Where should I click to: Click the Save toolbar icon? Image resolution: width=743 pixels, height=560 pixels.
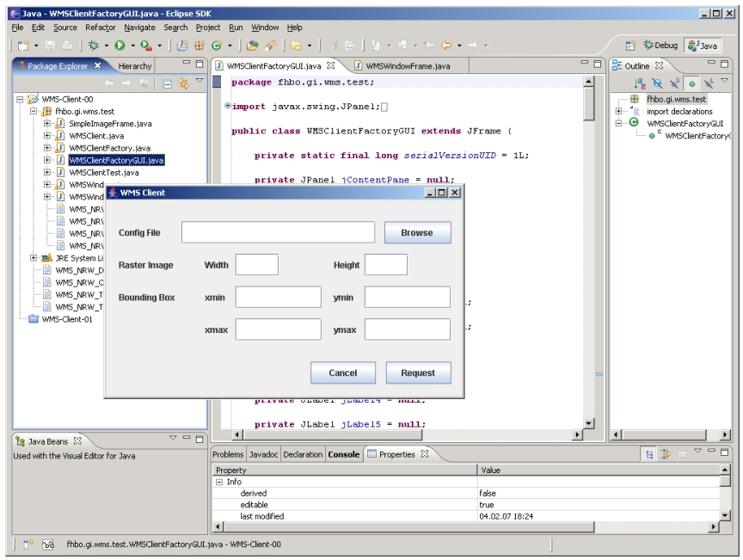50,46
